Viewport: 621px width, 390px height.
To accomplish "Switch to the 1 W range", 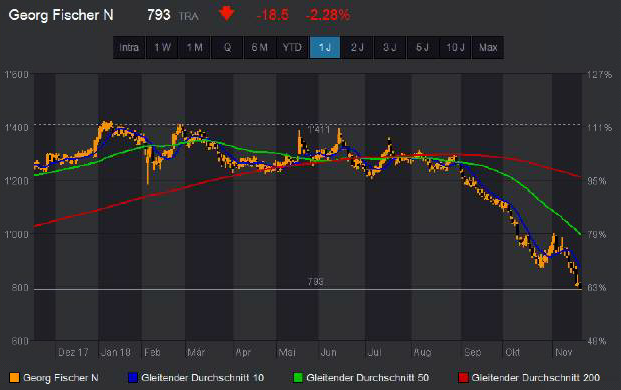I will pyautogui.click(x=162, y=48).
